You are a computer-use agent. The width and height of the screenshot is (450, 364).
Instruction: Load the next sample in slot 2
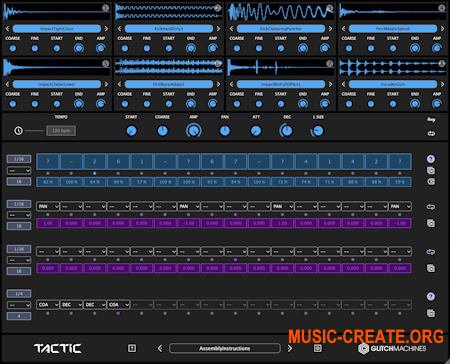(218, 29)
